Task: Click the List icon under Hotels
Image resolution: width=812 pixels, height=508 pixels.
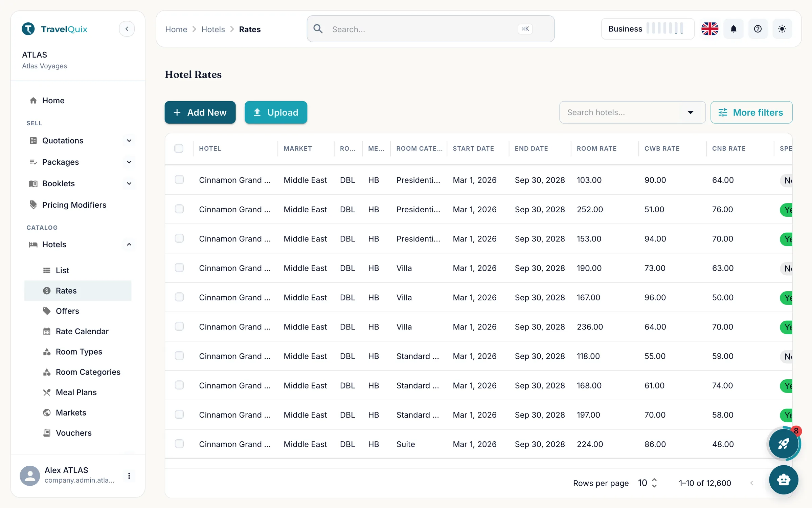Action: (47, 270)
